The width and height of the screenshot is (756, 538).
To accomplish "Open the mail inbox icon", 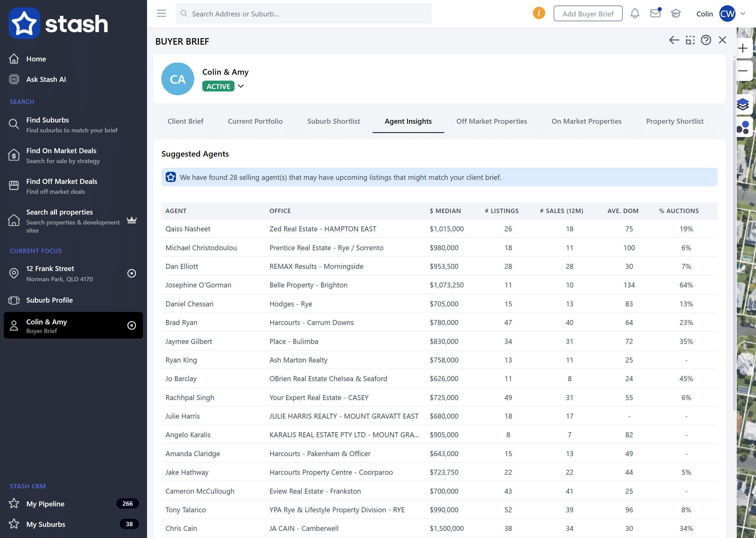I will pyautogui.click(x=655, y=14).
